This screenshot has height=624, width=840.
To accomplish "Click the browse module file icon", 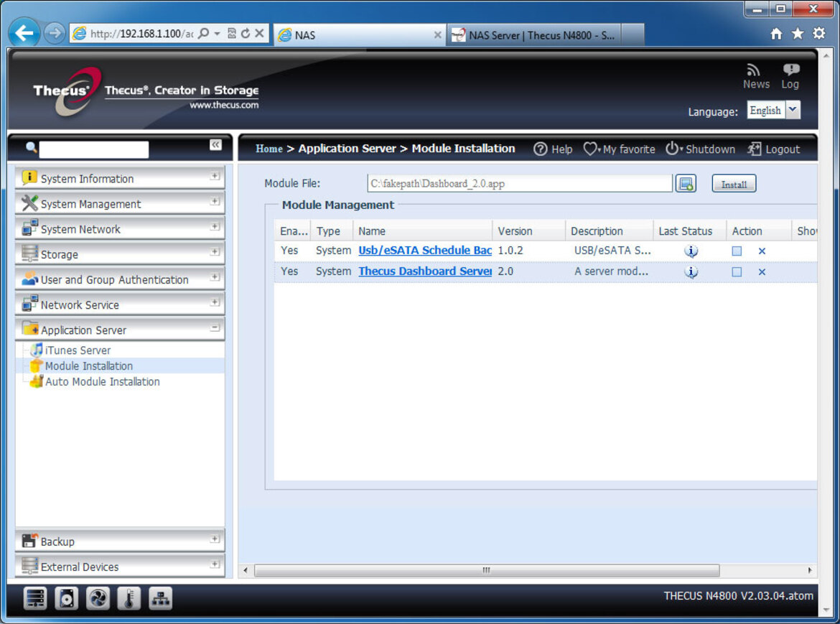I will coord(686,184).
